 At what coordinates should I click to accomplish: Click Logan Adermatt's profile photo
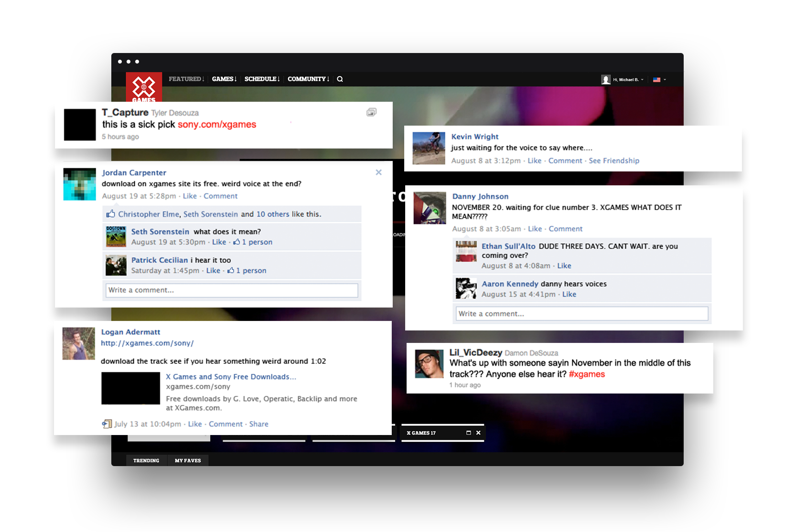point(79,343)
